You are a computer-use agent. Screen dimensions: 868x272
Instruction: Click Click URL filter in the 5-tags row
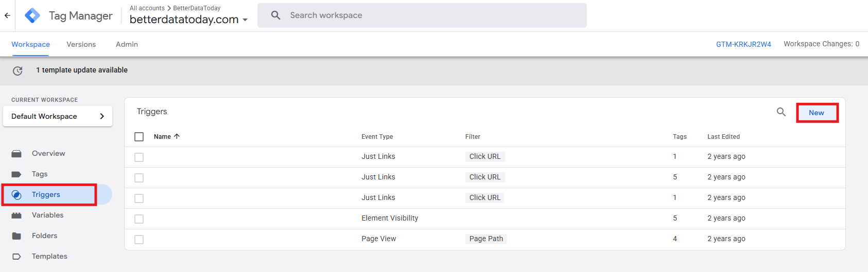[485, 177]
